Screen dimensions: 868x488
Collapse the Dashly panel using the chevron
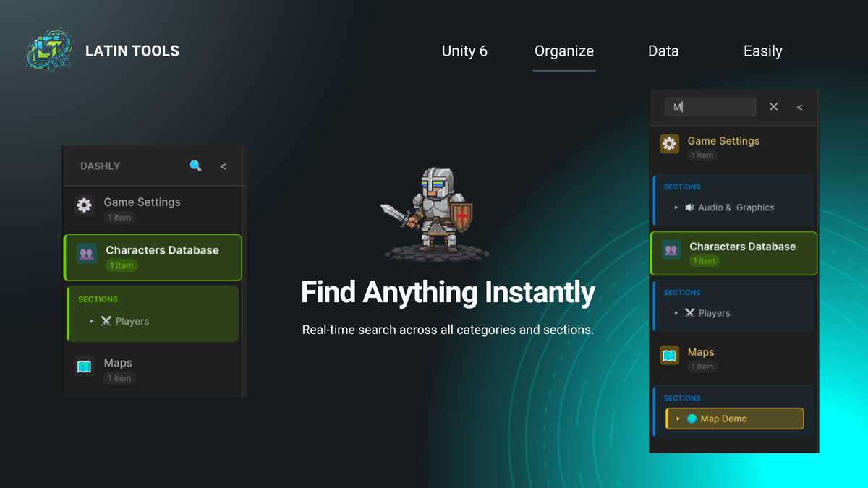tap(224, 166)
